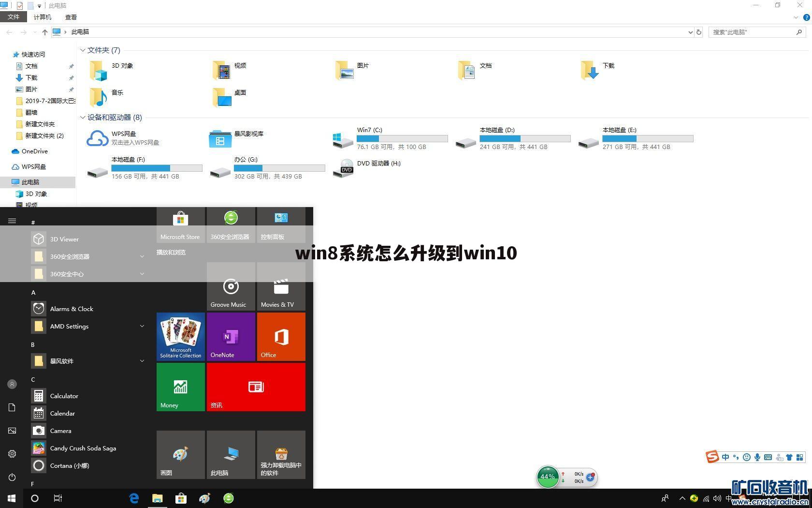Toggle Chinese/English mode on the Sogou bar

[725, 457]
